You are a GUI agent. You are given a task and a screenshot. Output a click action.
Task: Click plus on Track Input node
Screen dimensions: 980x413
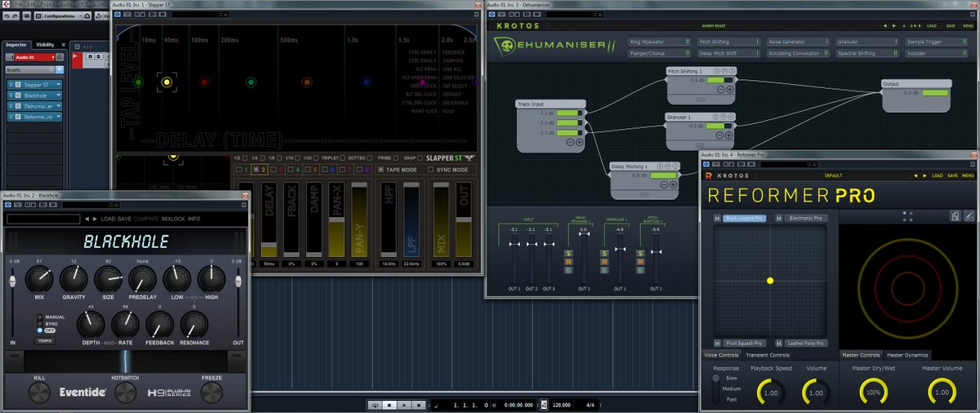[x=580, y=142]
